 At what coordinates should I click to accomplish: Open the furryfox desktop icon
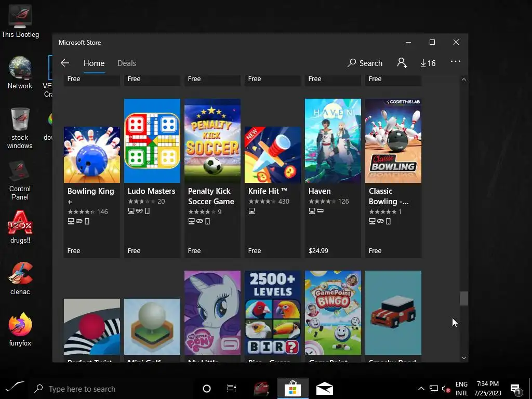(x=20, y=329)
